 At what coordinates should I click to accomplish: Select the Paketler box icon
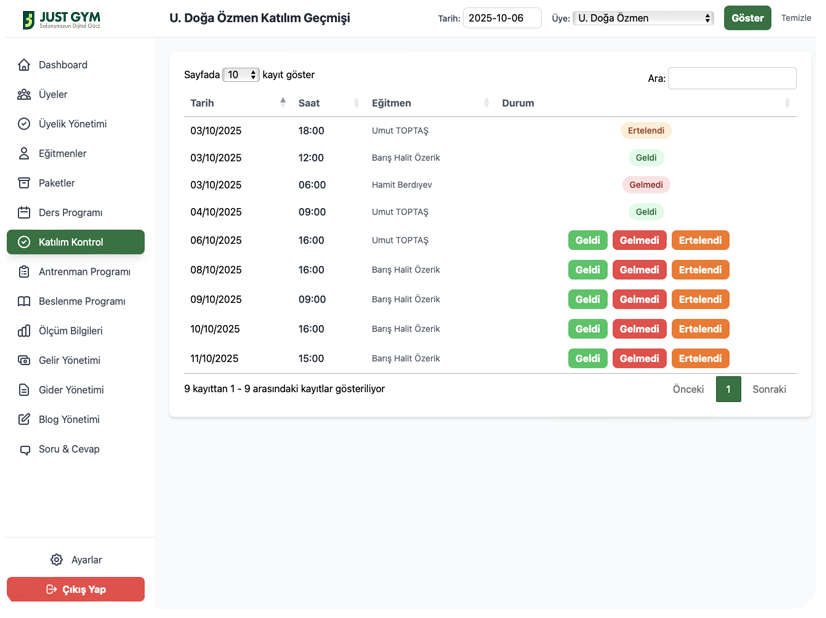24,183
